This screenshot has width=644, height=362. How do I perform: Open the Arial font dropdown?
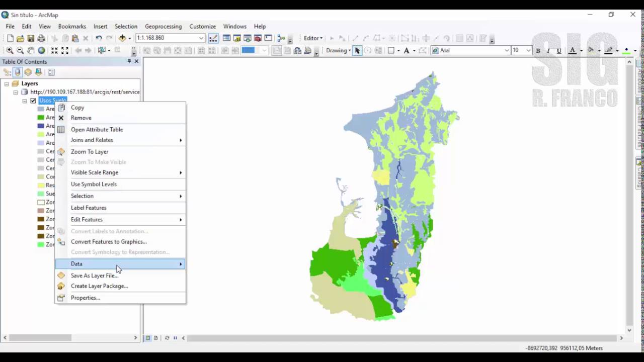[x=507, y=50]
